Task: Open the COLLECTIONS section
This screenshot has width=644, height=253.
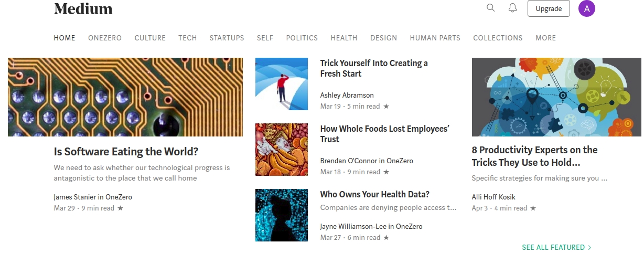Action: coord(498,38)
